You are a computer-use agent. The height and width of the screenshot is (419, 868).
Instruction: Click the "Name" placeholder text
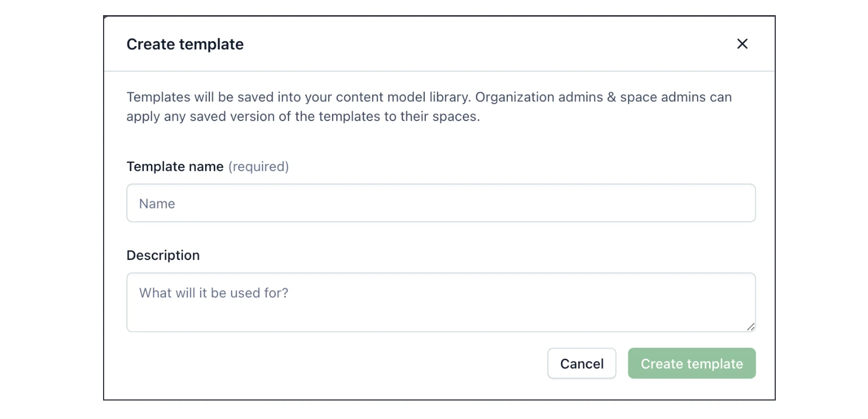point(157,204)
